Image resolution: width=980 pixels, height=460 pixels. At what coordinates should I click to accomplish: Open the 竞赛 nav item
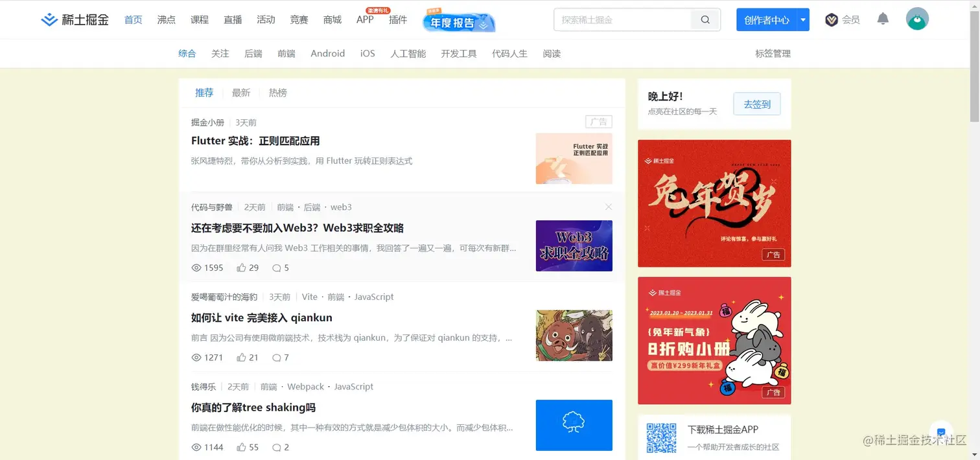(299, 19)
